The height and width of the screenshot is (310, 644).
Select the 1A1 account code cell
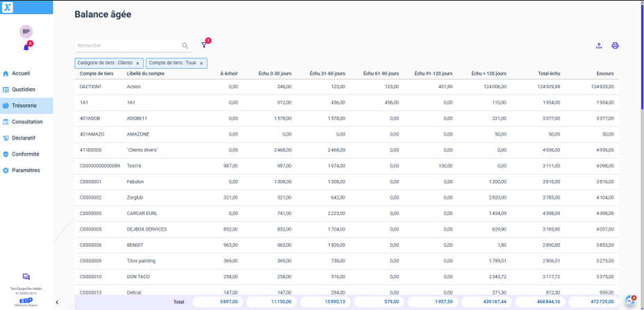tap(84, 102)
